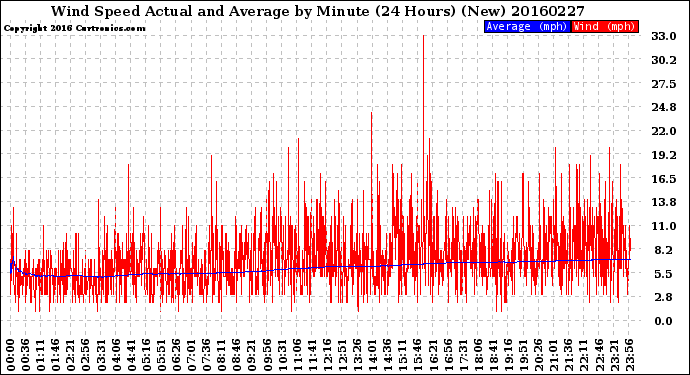Click the 13.8 y-axis label

pyautogui.click(x=664, y=202)
